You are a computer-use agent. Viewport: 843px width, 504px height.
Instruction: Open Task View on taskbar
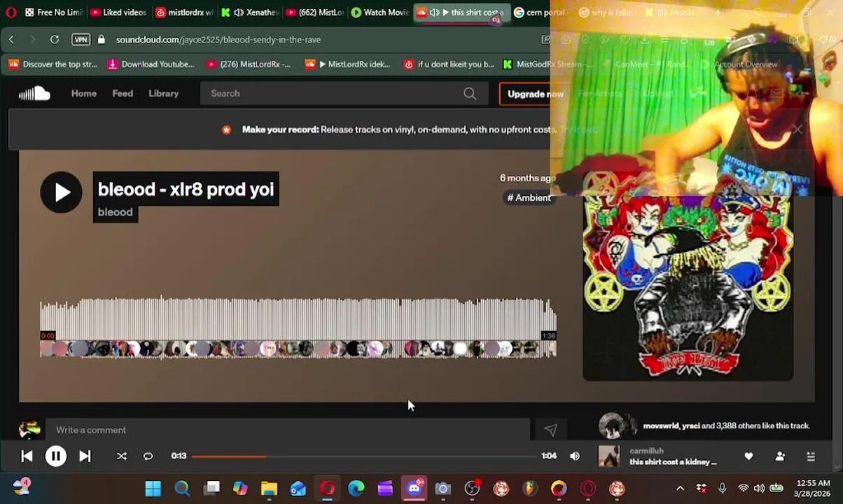pos(211,488)
